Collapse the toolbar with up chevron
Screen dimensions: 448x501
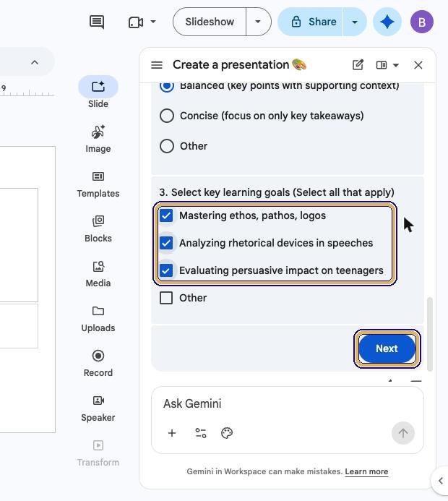(35, 62)
